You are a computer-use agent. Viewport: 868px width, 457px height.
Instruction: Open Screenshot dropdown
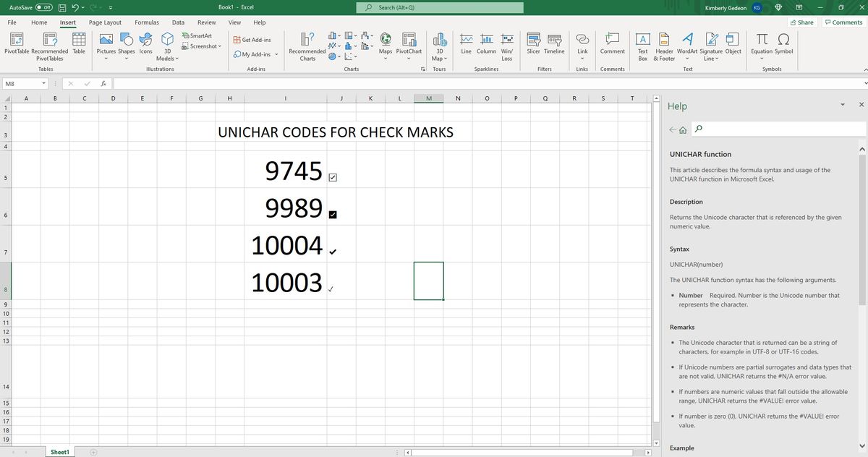[x=221, y=46]
